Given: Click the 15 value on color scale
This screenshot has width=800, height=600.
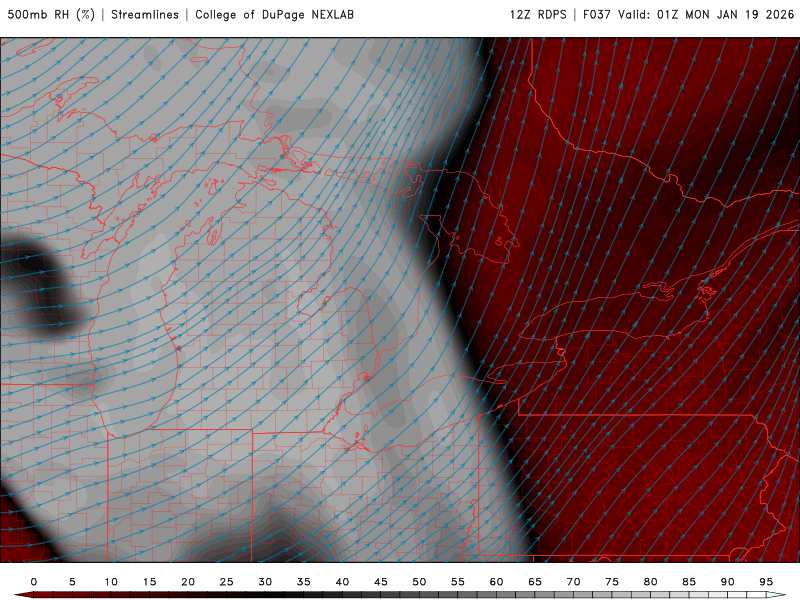Looking at the screenshot, I should click(149, 582).
